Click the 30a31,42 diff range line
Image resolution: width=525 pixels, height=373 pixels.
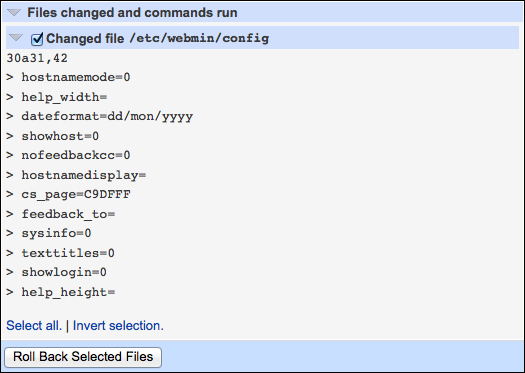coord(37,58)
